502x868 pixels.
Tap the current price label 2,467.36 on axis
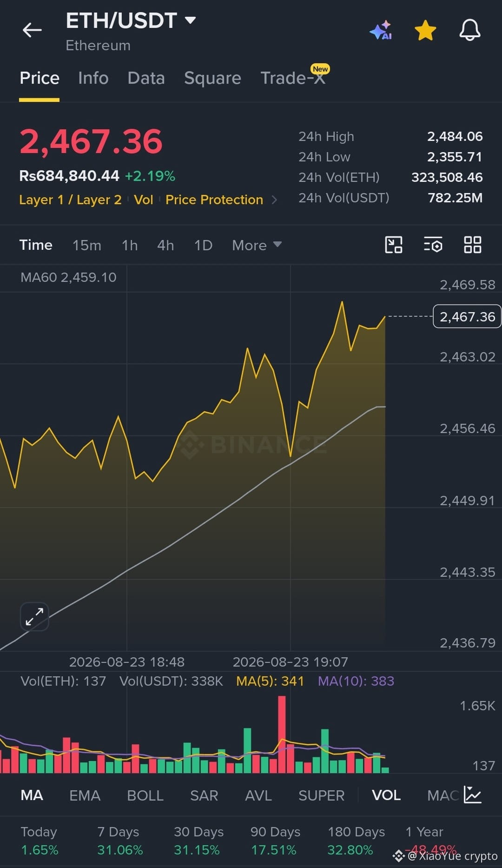point(467,317)
